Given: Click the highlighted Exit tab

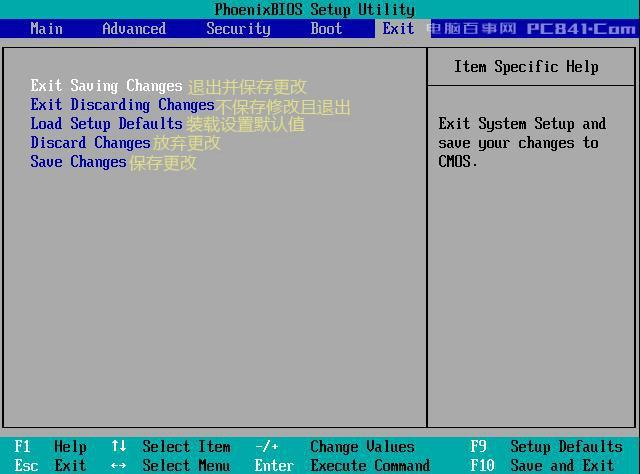Looking at the screenshot, I should click(x=398, y=28).
